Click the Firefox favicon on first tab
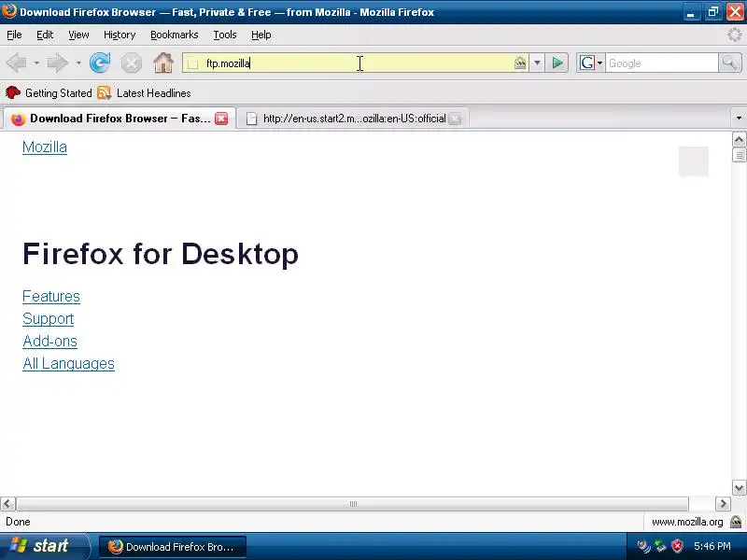The width and height of the screenshot is (747, 560). click(18, 119)
